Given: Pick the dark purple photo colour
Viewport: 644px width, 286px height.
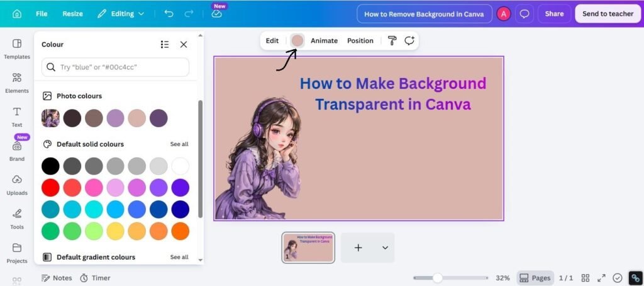Looking at the screenshot, I should click(x=158, y=118).
